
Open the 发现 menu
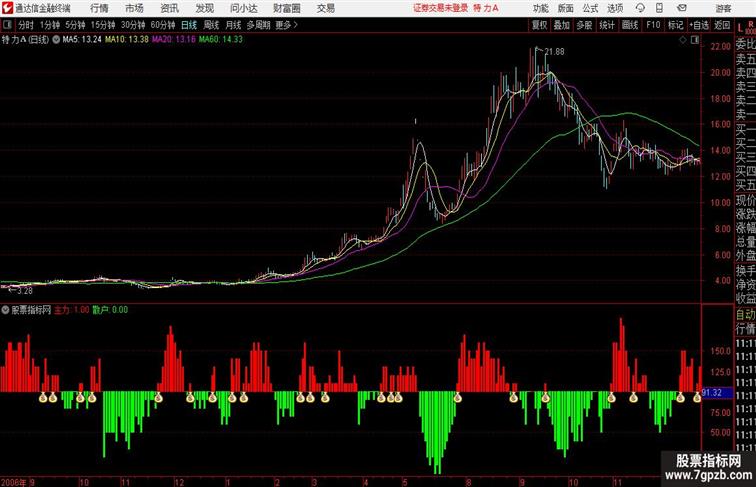tap(204, 8)
